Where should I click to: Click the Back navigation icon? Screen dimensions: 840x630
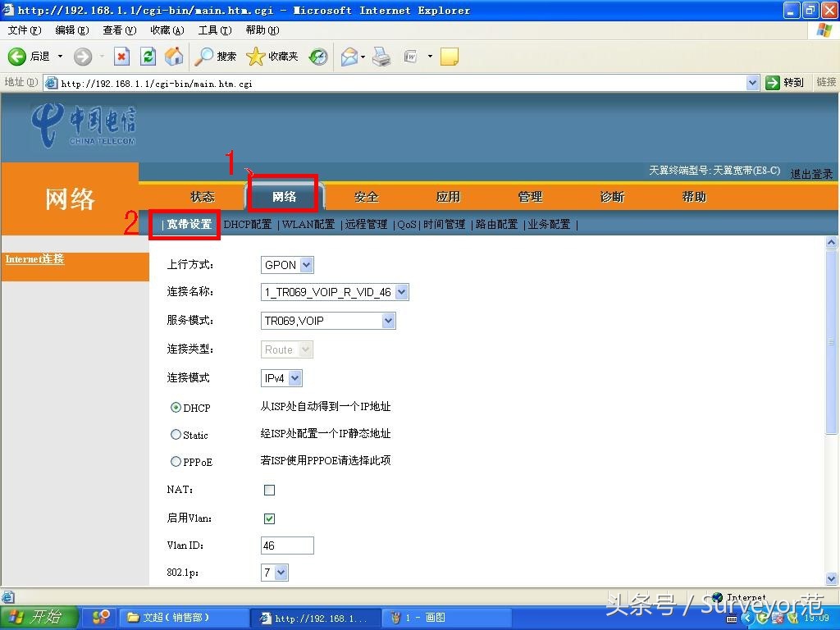[x=18, y=57]
